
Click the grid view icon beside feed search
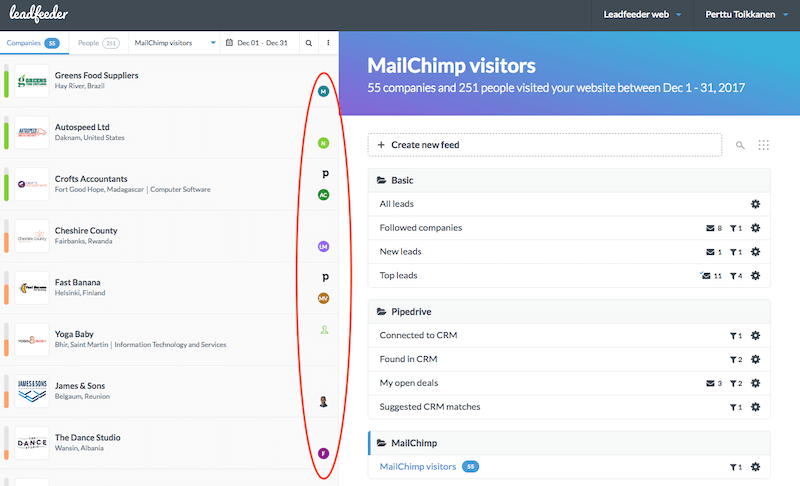coord(763,145)
